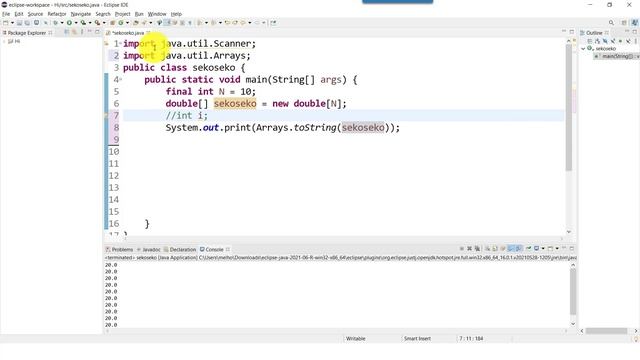Select the Java perspective button
Image resolution: width=640 pixels, height=360 pixels.
click(x=635, y=23)
